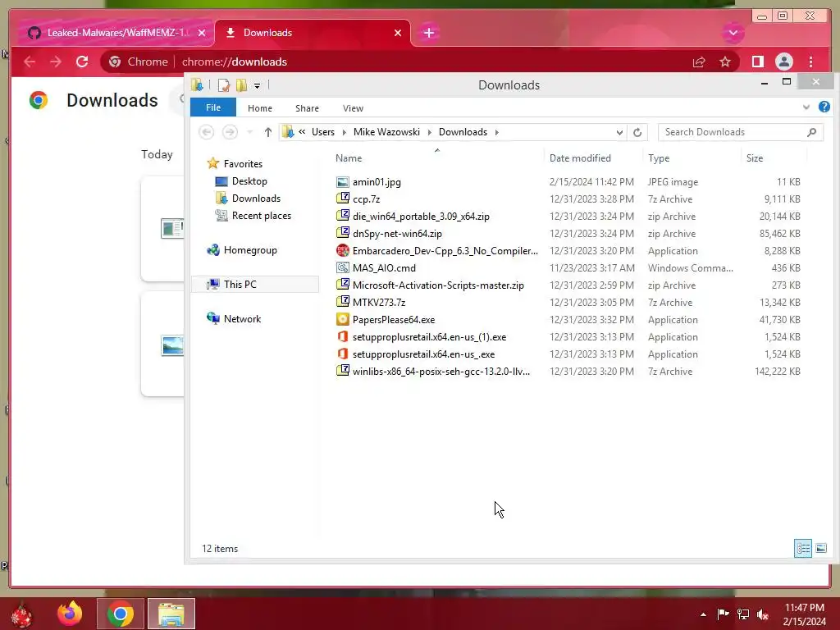Open amin01.jpg image file
This screenshot has width=840, height=630.
point(377,182)
